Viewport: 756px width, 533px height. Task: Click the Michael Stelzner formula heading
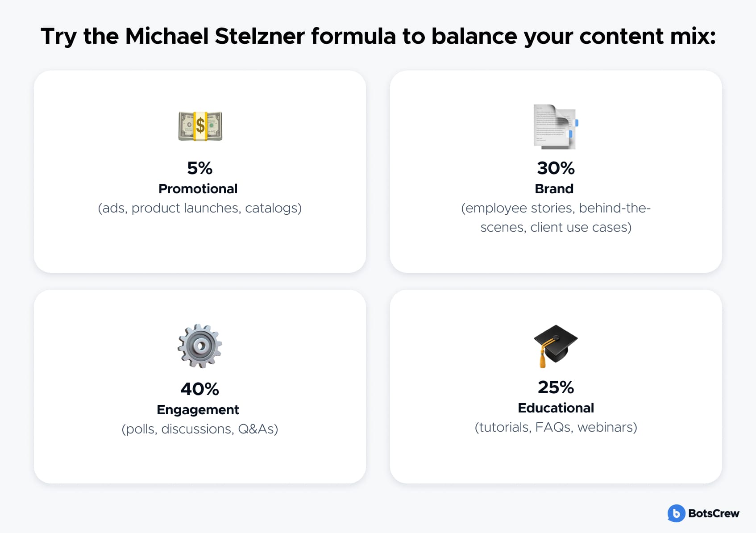(x=378, y=37)
